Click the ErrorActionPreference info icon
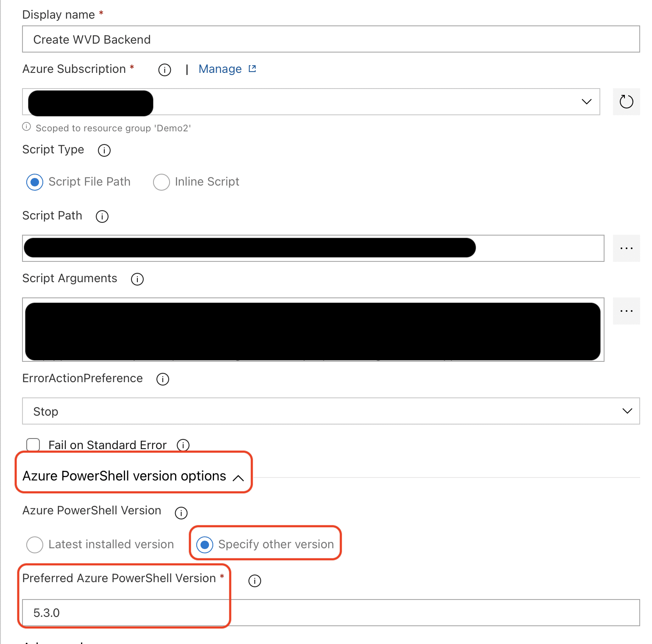This screenshot has height=644, width=652. [162, 379]
